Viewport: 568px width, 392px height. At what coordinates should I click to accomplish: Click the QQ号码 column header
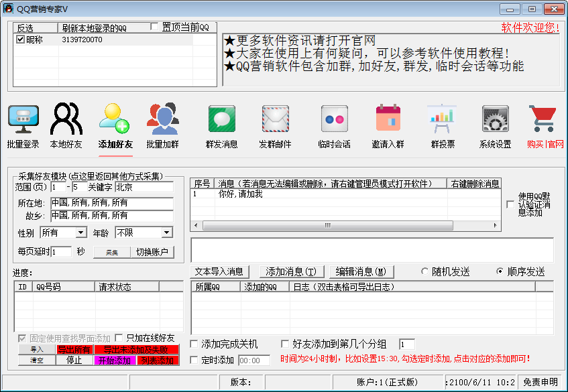(x=64, y=287)
